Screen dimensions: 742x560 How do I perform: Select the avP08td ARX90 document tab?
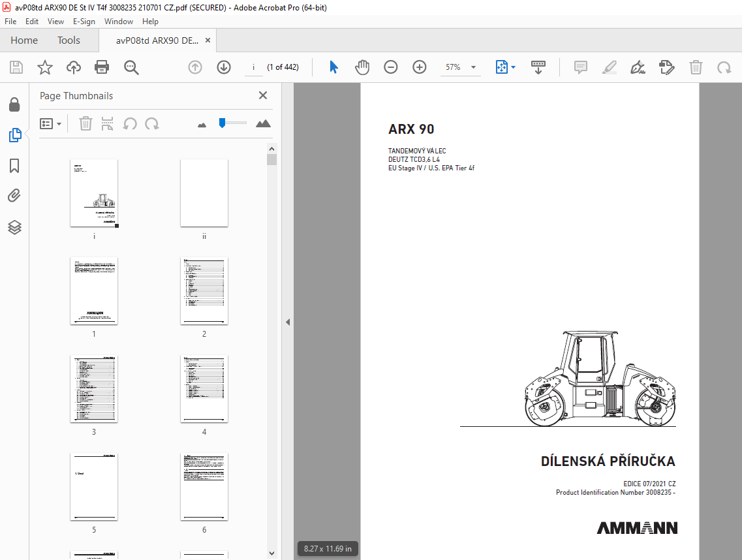(x=157, y=40)
